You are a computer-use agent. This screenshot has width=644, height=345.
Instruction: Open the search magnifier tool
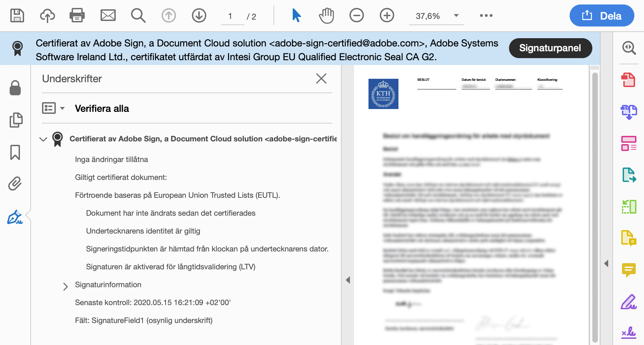pos(138,16)
